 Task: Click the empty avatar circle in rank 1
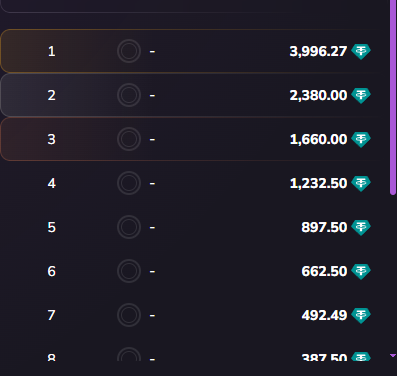(x=129, y=51)
